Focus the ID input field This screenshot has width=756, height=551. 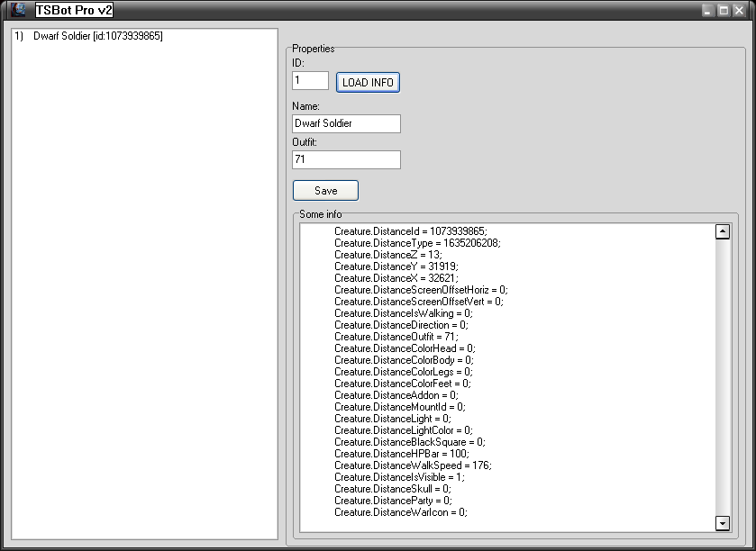[x=310, y=81]
